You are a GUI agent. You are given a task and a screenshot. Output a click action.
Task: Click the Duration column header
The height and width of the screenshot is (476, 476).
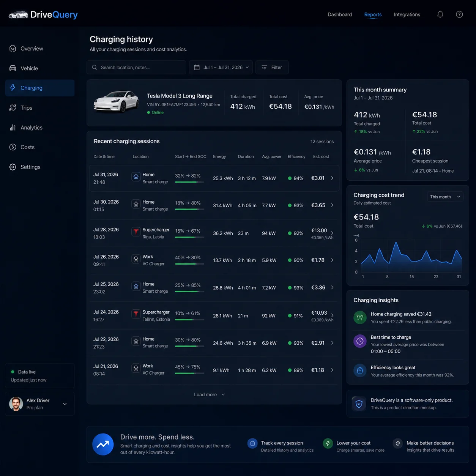click(246, 156)
